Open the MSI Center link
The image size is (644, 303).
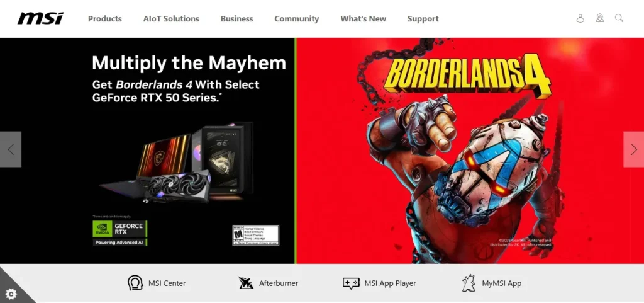[x=167, y=283]
